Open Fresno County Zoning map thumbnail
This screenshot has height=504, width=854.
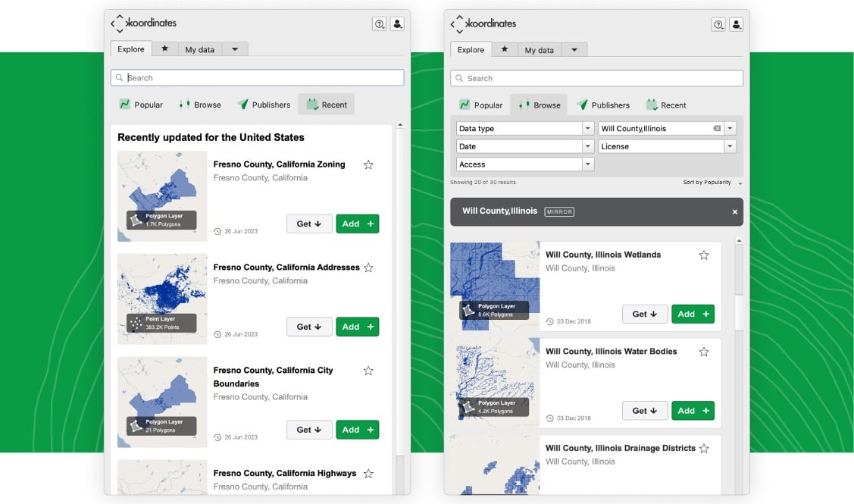coord(162,196)
